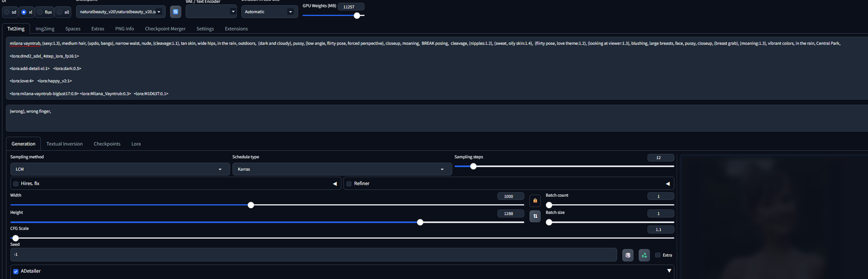Open the PNG Info tab
Viewport: 868px width, 279px height.
click(x=124, y=29)
